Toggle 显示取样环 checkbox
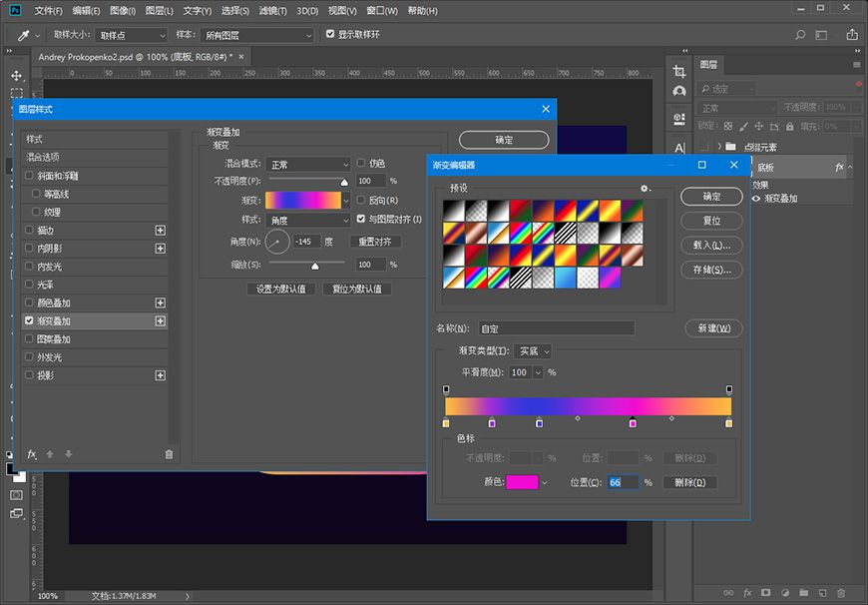The height and width of the screenshot is (605, 868). pos(330,34)
